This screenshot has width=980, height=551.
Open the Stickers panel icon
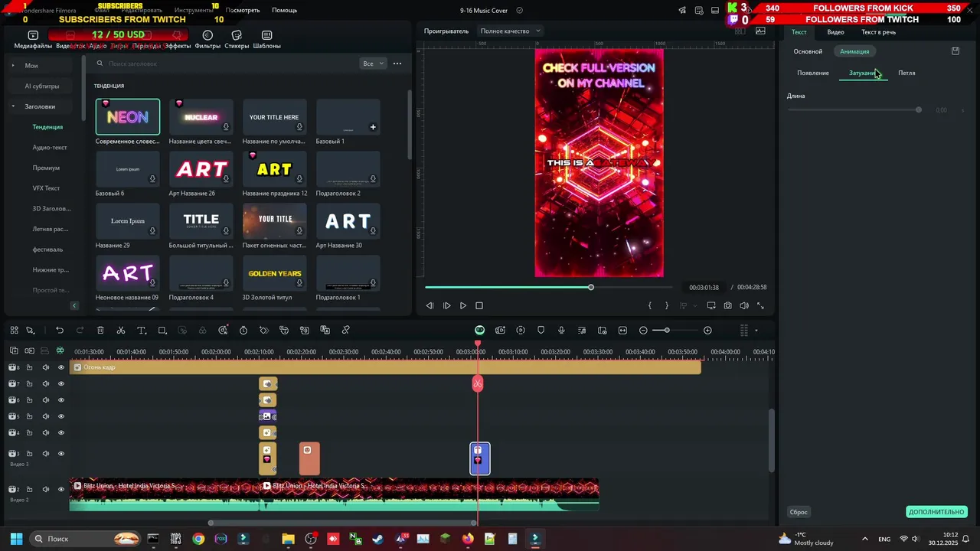(x=237, y=35)
